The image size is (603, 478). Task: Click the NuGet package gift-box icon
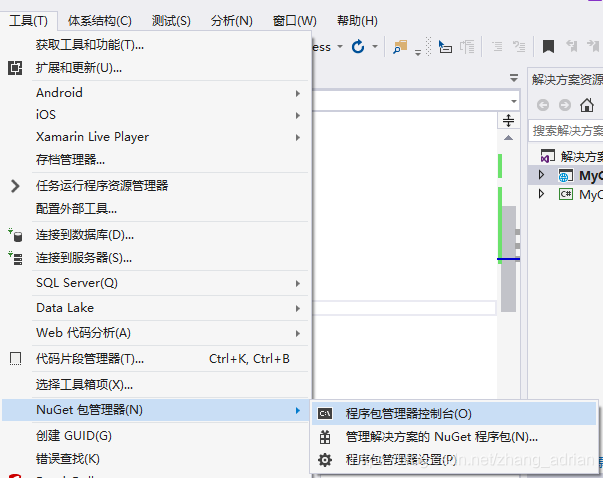pyautogui.click(x=325, y=437)
